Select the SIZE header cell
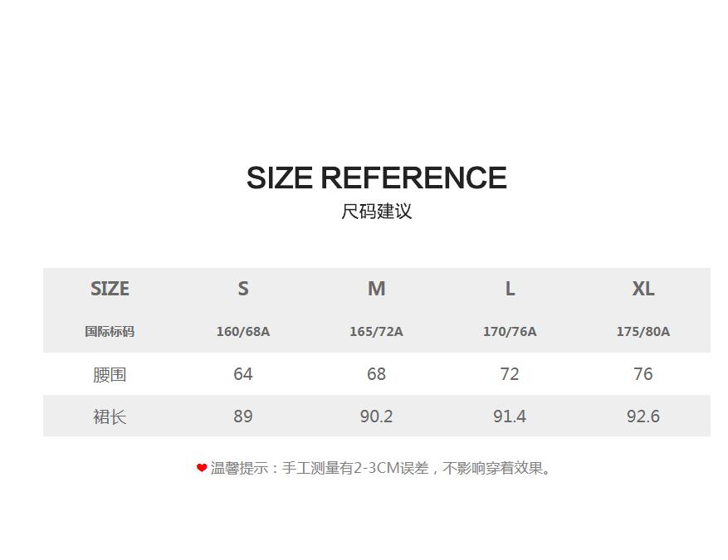Screen dimensions: 728x560 pos(110,289)
